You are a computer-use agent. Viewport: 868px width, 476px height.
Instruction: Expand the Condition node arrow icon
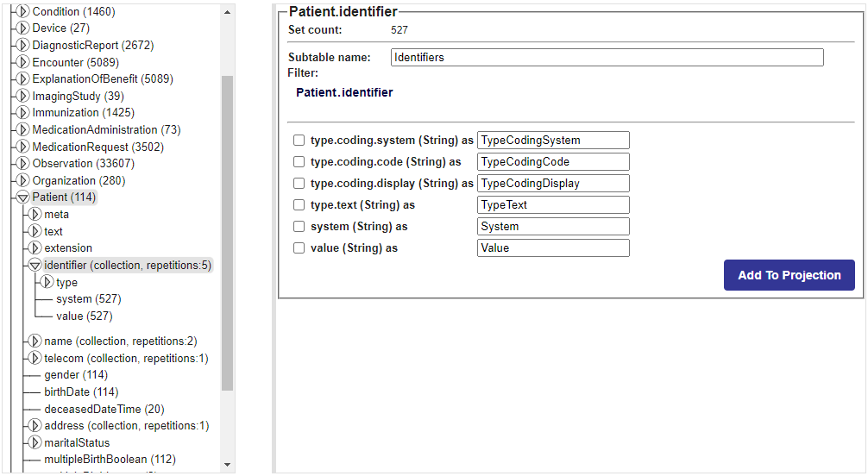tap(22, 11)
